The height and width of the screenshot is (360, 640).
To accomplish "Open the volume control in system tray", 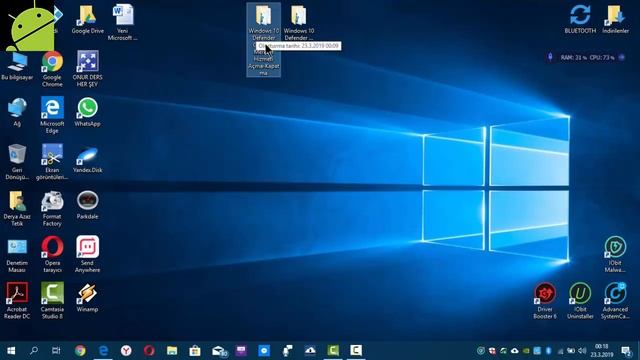I will 582,351.
